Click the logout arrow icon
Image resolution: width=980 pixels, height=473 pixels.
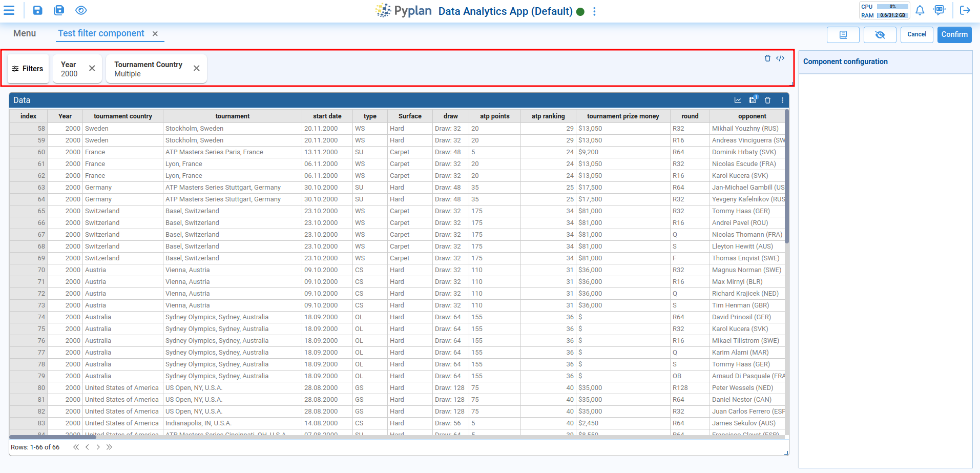[965, 10]
